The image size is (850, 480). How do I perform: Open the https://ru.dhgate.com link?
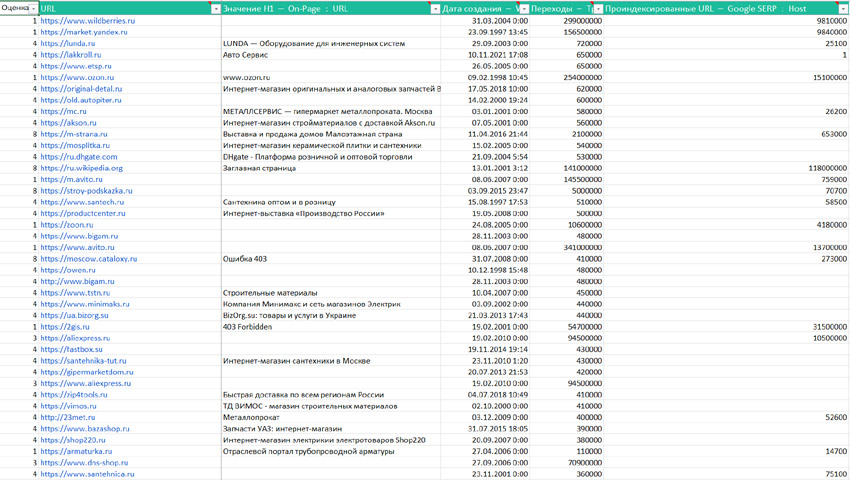point(79,157)
